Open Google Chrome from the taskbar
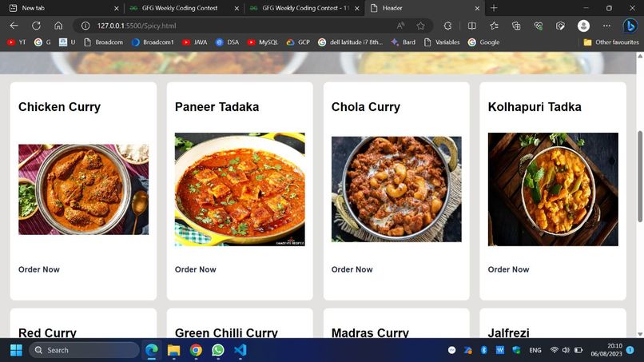Viewport: 644px width, 362px height. pos(196,350)
